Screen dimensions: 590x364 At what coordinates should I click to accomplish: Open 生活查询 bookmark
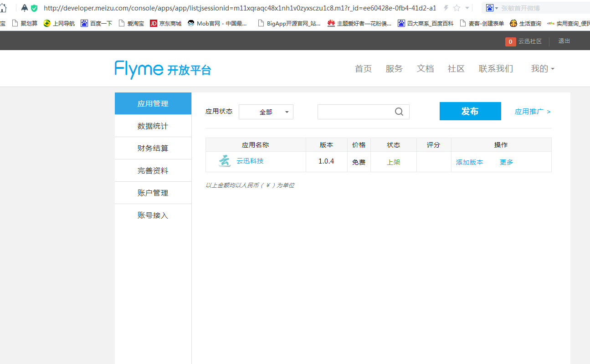[x=526, y=23]
